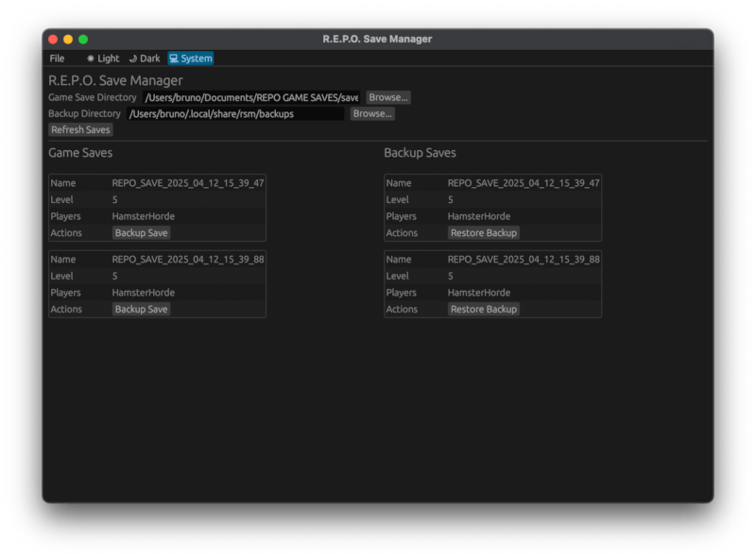Click the red close window button
The height and width of the screenshot is (559, 756).
pyautogui.click(x=53, y=40)
